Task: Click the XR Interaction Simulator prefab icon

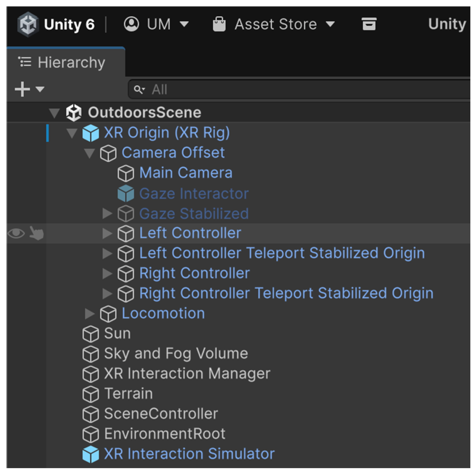Action: (x=91, y=454)
